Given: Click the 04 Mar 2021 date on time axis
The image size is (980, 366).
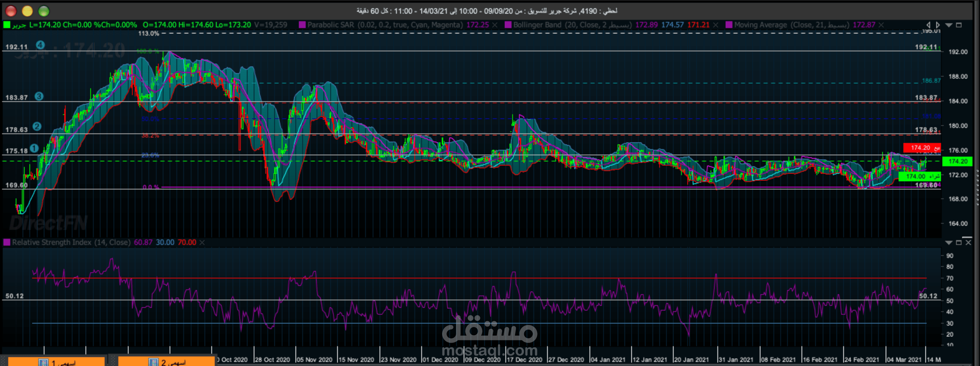Looking at the screenshot, I should coord(904,360).
